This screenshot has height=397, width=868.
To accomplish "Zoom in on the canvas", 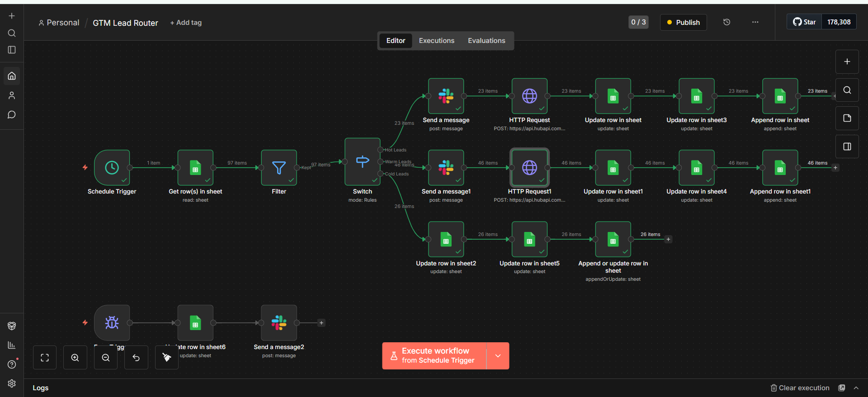I will pos(75,358).
